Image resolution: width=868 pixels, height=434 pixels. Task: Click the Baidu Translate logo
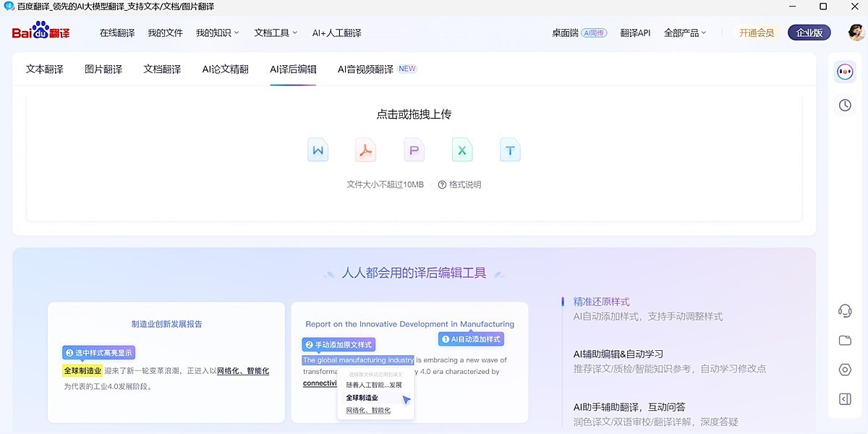[x=40, y=32]
